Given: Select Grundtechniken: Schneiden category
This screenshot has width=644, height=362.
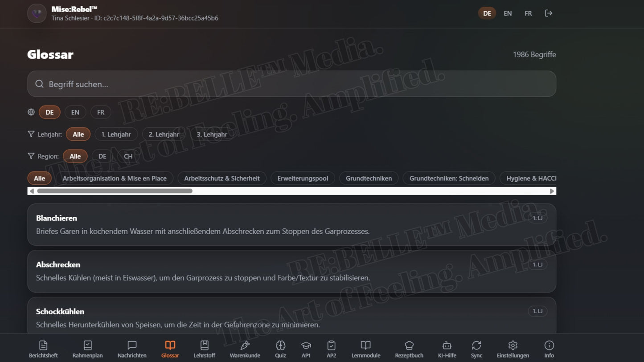Looking at the screenshot, I should coord(449,178).
